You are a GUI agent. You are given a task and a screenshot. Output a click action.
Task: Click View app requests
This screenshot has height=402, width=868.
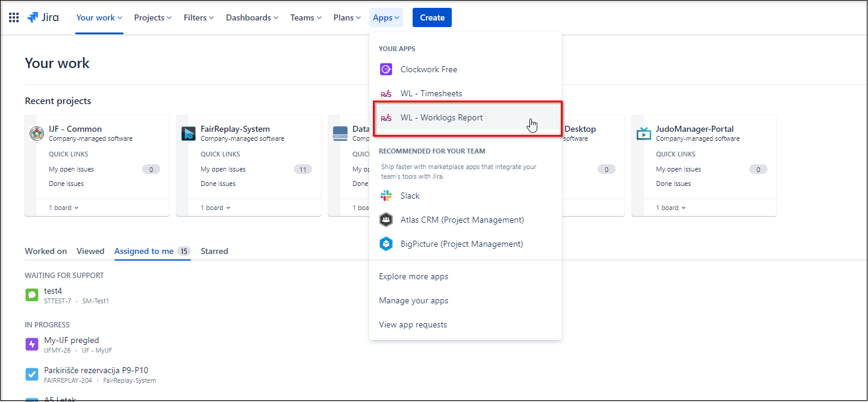click(466, 324)
